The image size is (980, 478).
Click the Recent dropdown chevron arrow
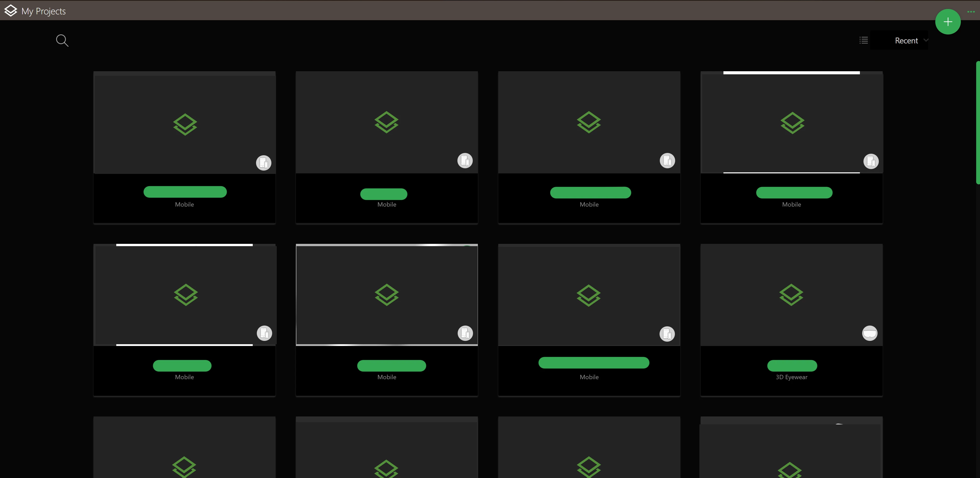[926, 40]
